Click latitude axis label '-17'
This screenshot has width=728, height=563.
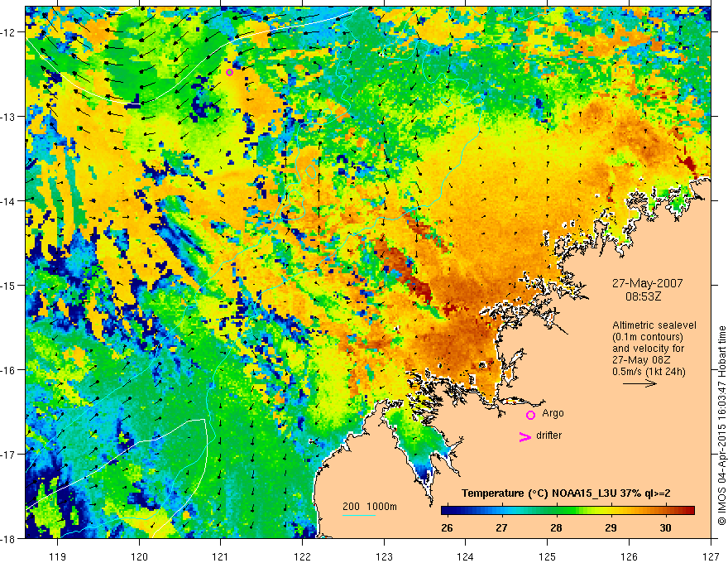pyautogui.click(x=8, y=455)
